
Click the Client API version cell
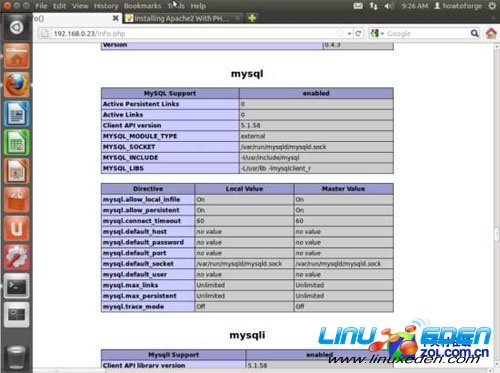(170, 125)
